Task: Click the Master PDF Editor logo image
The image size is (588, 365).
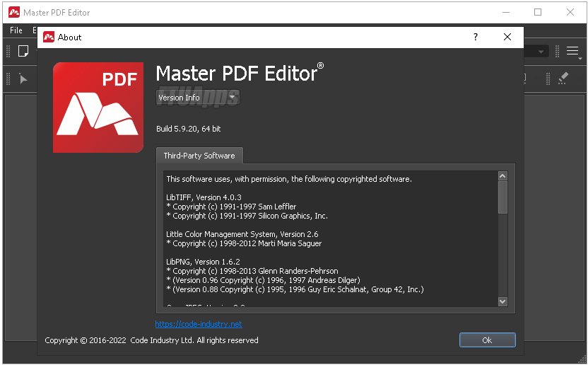Action: click(x=98, y=108)
